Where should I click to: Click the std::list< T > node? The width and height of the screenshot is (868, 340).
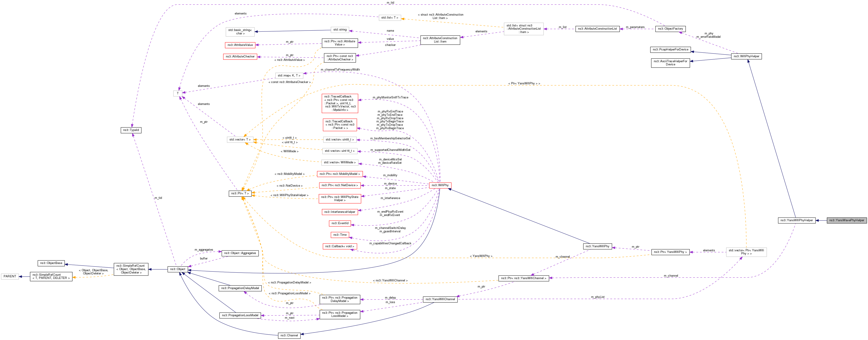390,18
